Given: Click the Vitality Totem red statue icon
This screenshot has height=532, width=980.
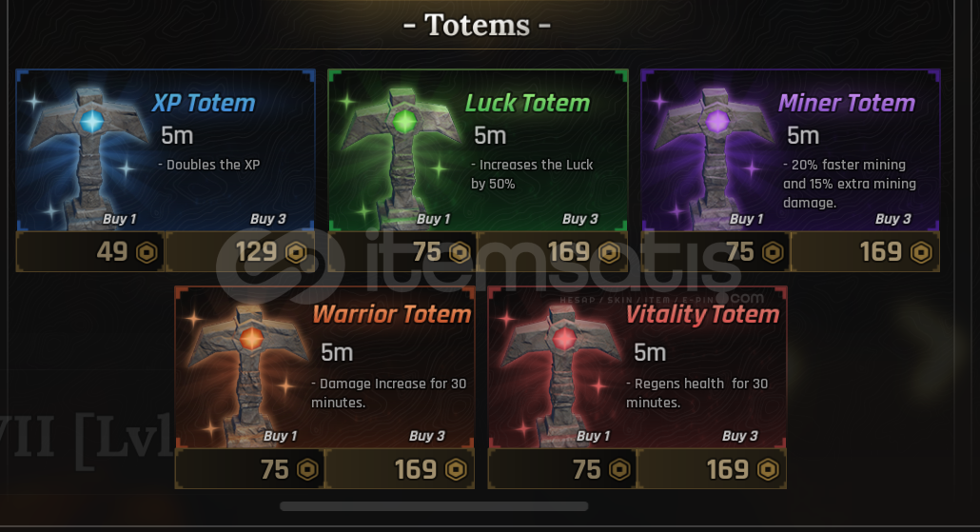Looking at the screenshot, I should click(x=562, y=374).
